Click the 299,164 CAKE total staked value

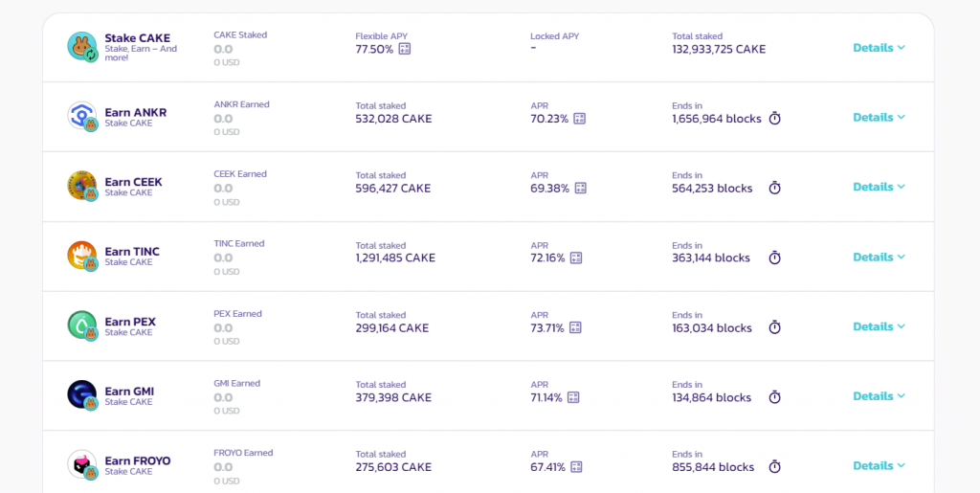pos(392,327)
